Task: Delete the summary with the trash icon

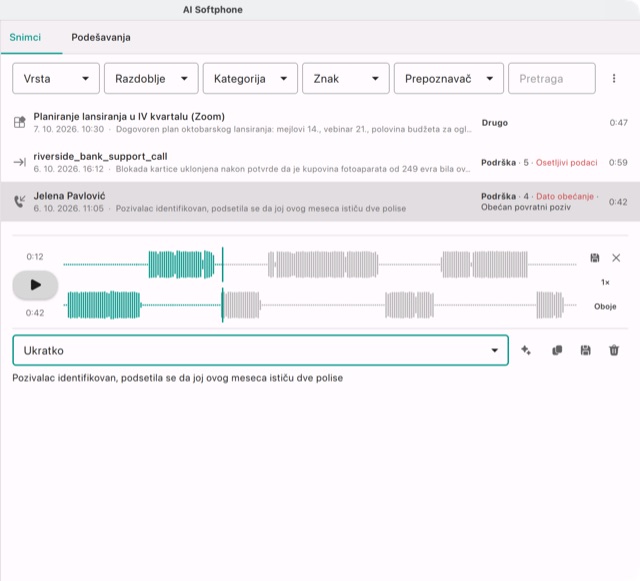Action: tap(614, 350)
